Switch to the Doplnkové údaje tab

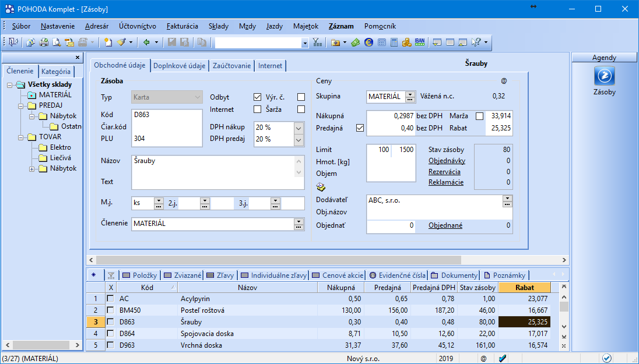click(179, 66)
